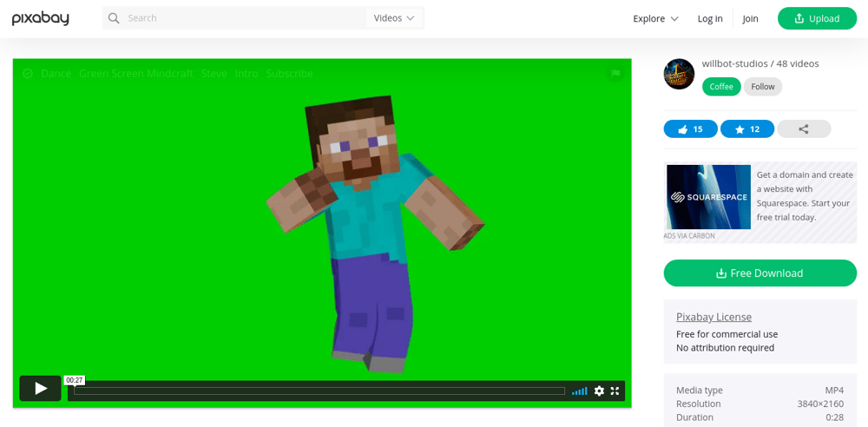Click the MP4 media type value
868x427 pixels.
tap(835, 391)
